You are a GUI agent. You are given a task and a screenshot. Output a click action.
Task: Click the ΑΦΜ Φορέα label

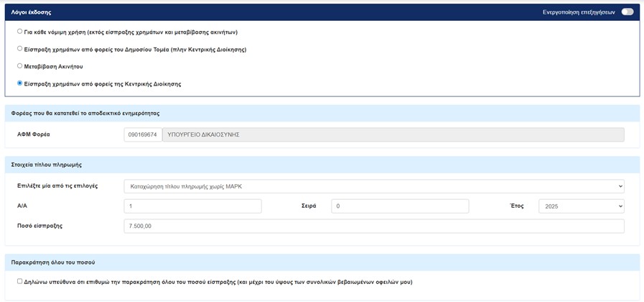point(33,134)
